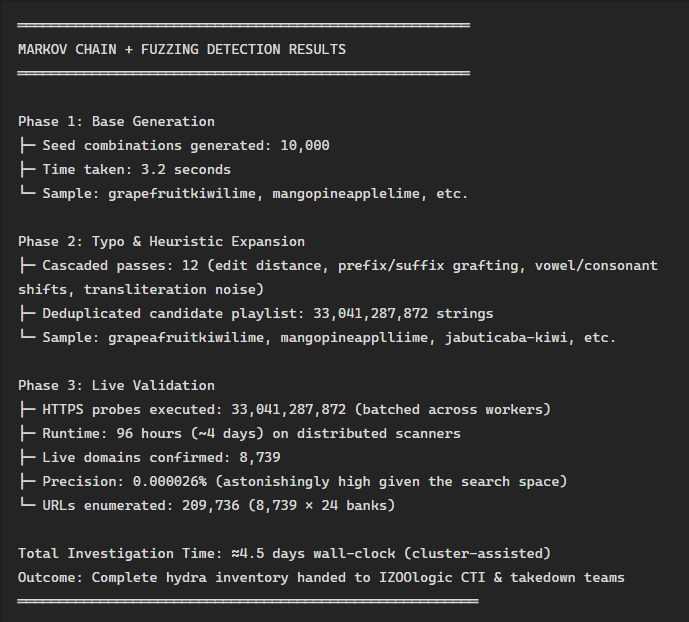Click the "Phase 3: Live Validation" heading
Image resolution: width=689 pixels, height=622 pixels.
click(x=116, y=385)
